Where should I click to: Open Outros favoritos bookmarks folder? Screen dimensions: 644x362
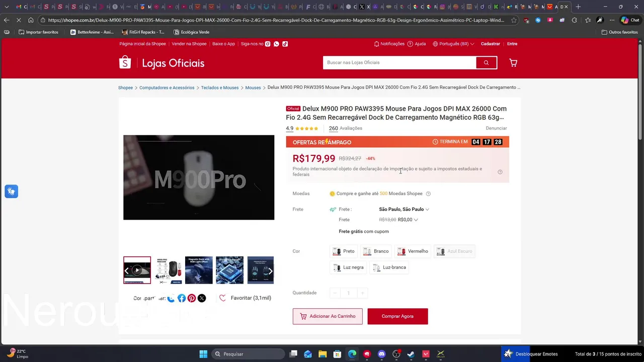pyautogui.click(x=620, y=32)
